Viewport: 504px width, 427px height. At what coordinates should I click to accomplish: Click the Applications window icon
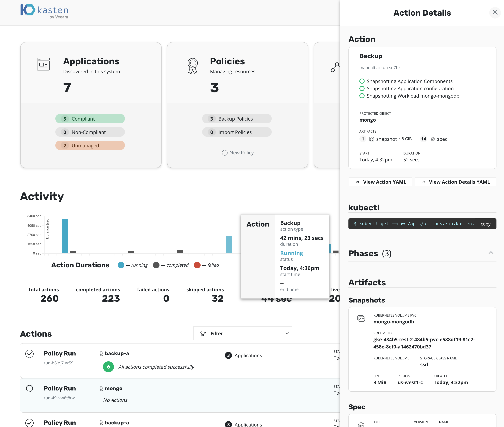tap(43, 64)
